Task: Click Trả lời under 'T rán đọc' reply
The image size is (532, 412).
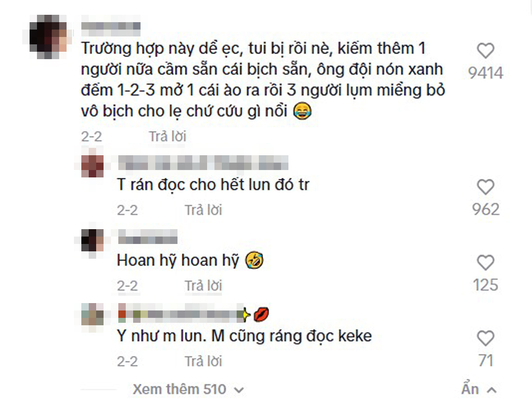Action: point(203,210)
